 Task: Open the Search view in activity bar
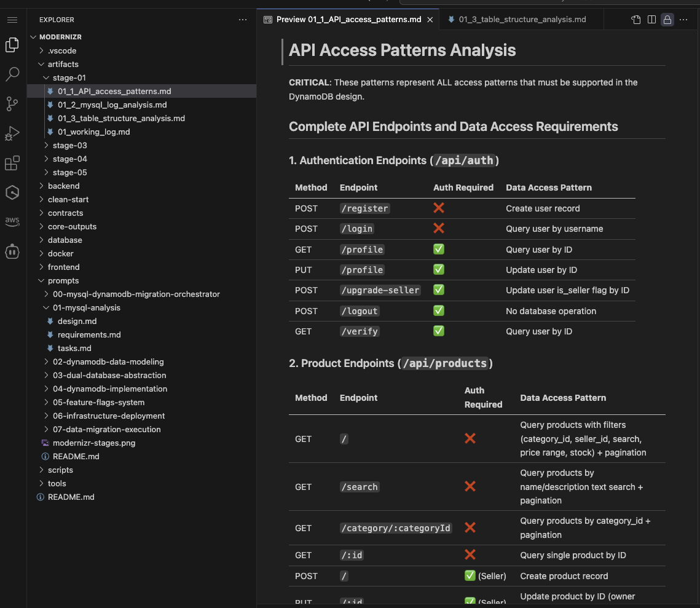tap(12, 74)
